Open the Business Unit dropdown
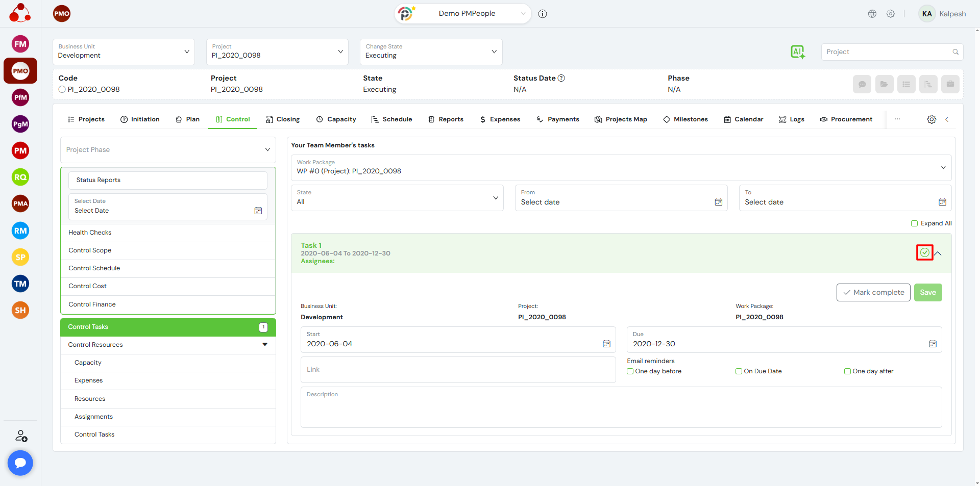980x486 pixels. pos(124,52)
